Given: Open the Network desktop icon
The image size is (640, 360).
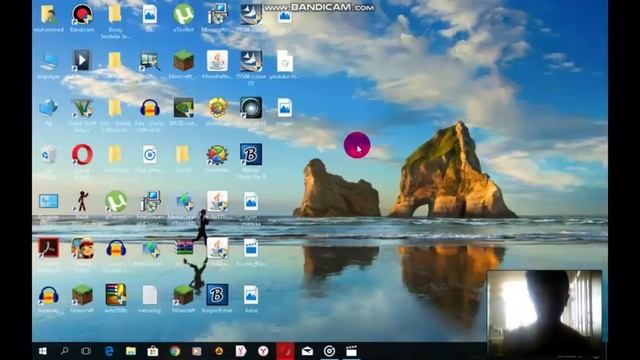Looking at the screenshot, I should (x=48, y=108).
